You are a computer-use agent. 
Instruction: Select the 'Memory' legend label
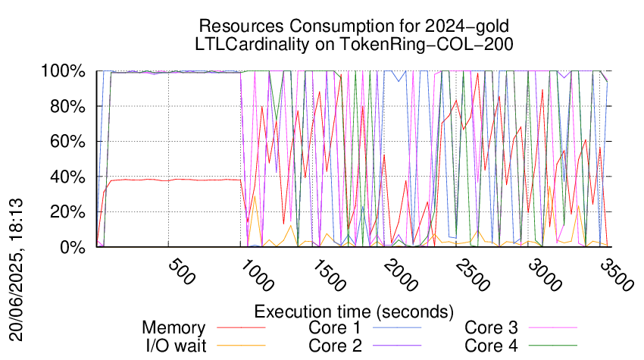[174, 328]
